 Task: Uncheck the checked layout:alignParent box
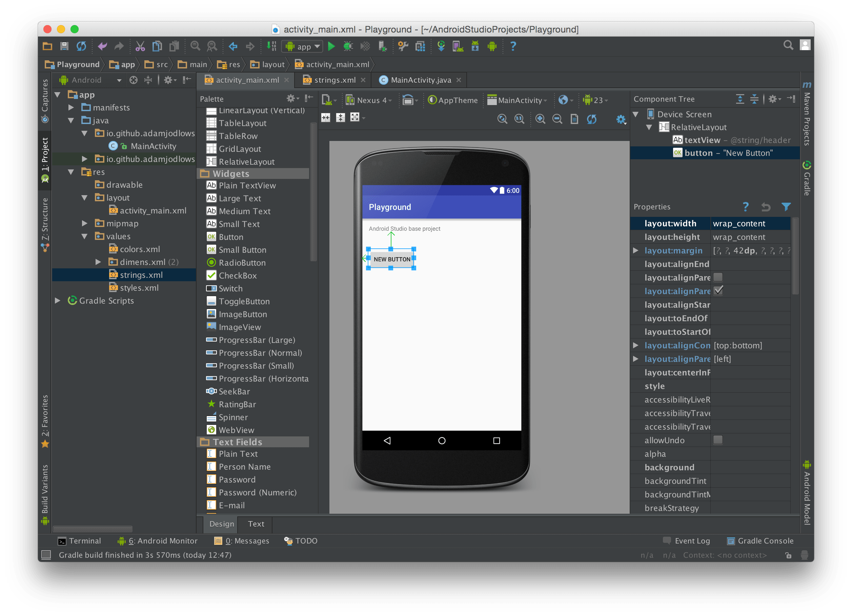pos(718,291)
